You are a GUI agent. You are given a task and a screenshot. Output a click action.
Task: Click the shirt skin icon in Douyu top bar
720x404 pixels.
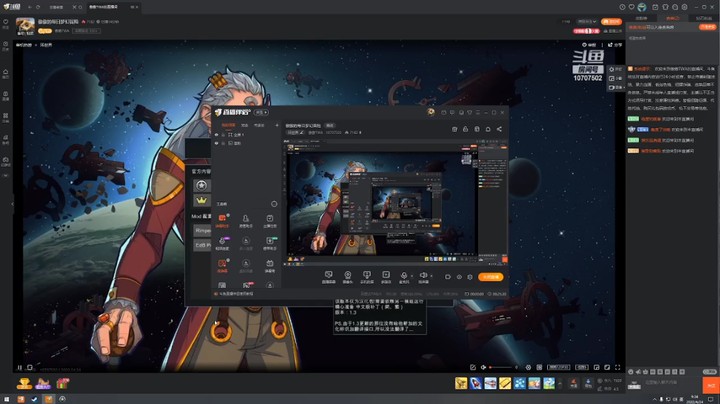tap(665, 7)
